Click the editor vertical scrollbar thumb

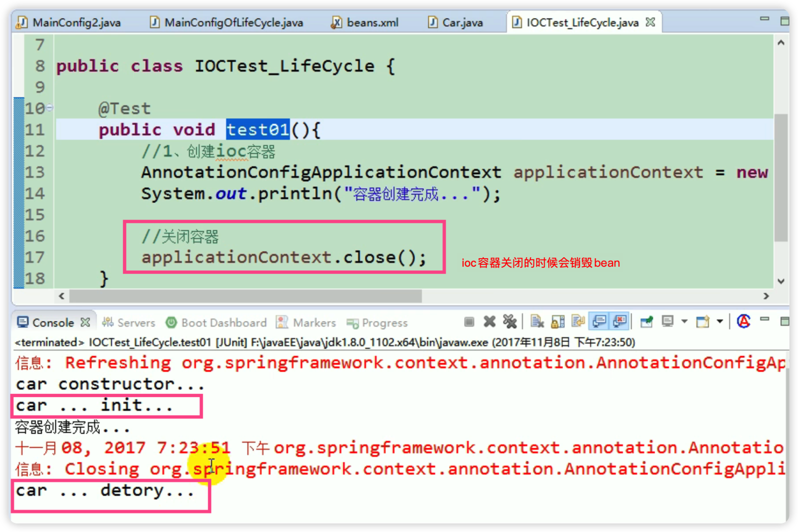pos(781,177)
